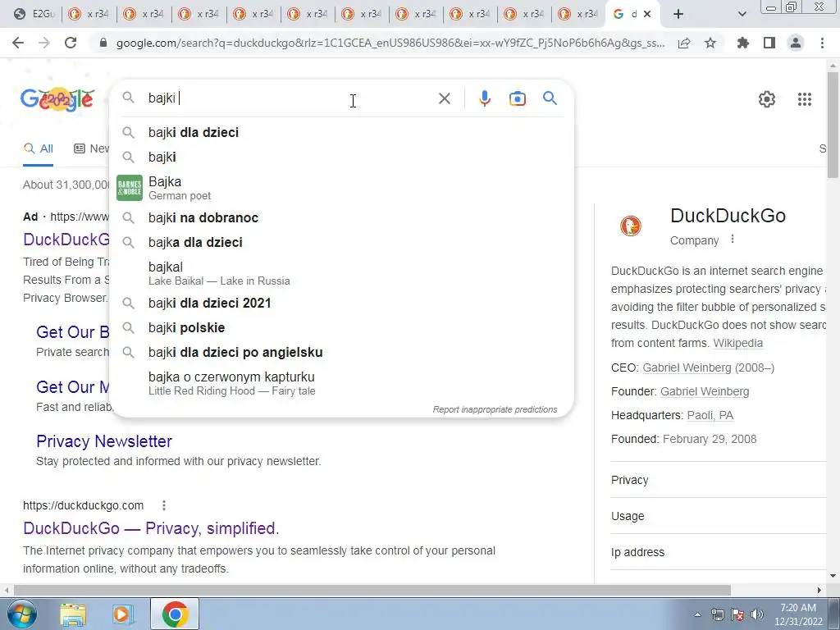840x630 pixels.
Task: Open Chrome extensions puzzle icon
Action: 742,43
